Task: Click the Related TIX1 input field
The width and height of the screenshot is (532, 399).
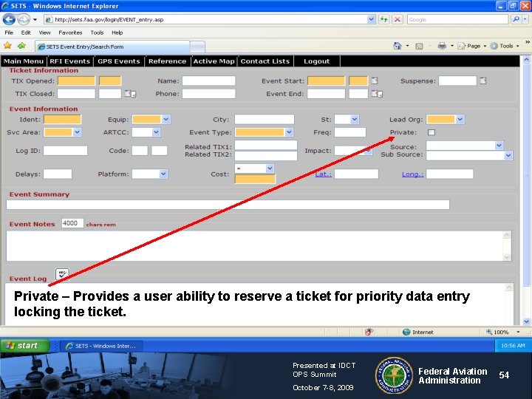Action: 266,146
